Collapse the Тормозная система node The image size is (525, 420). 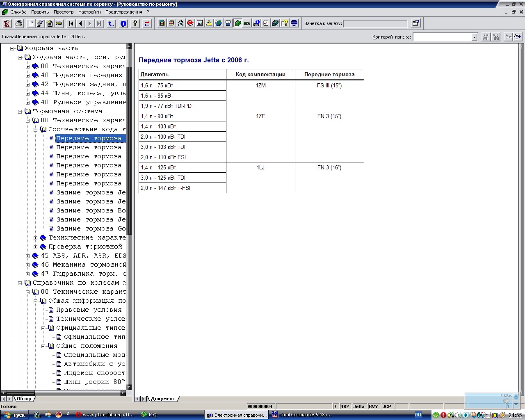[20, 111]
